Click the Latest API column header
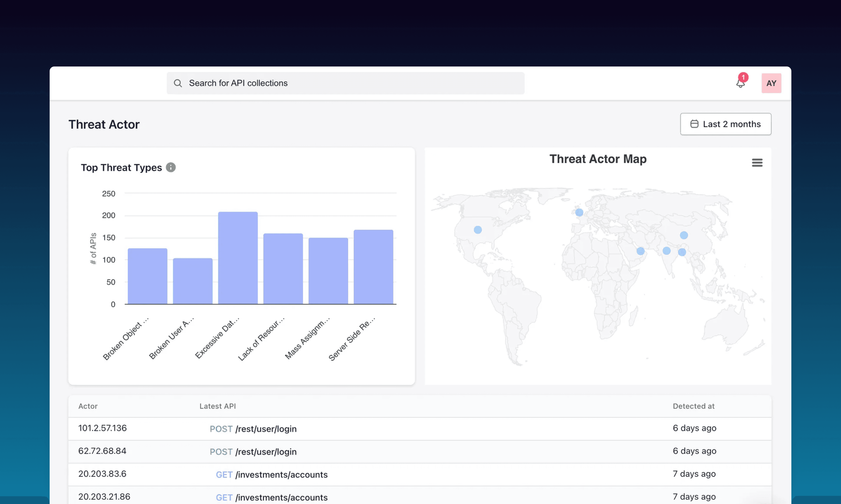Image resolution: width=841 pixels, height=504 pixels. [x=218, y=406]
